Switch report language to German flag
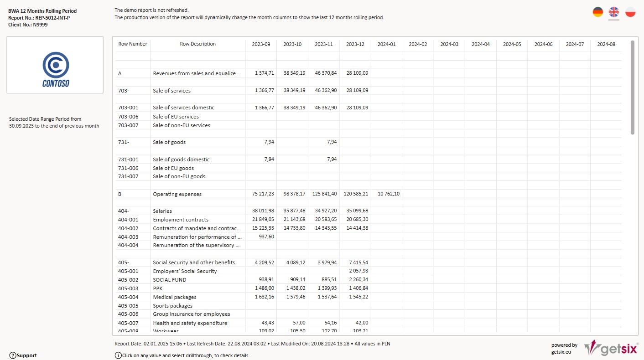 tap(598, 12)
